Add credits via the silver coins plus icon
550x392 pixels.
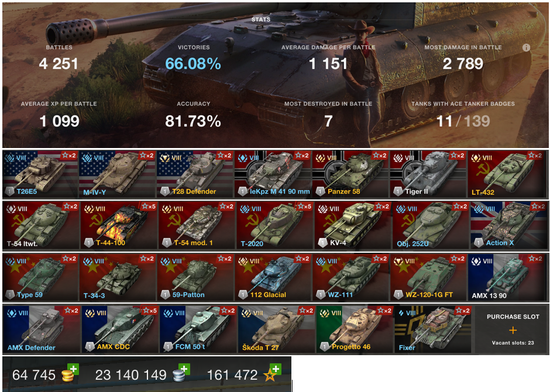[184, 369]
